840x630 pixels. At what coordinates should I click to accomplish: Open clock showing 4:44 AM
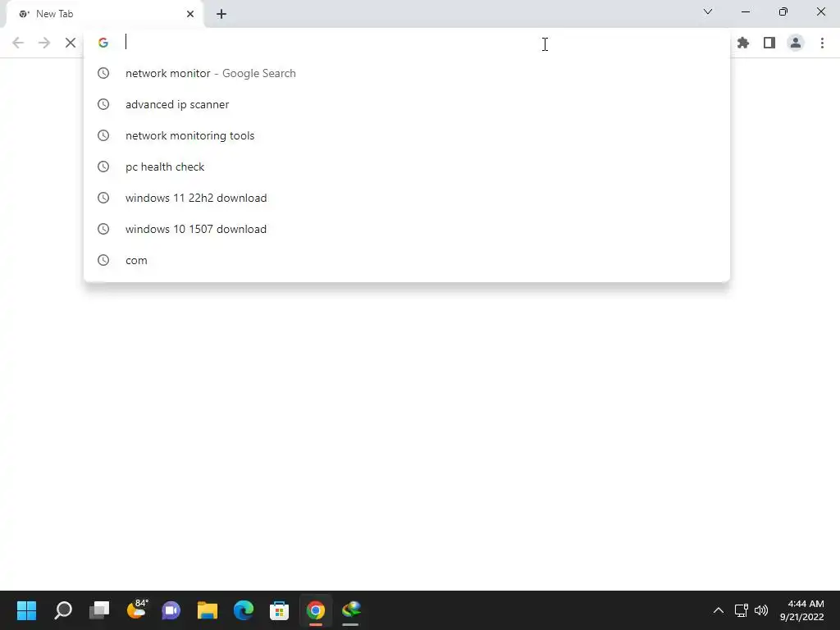(x=802, y=610)
